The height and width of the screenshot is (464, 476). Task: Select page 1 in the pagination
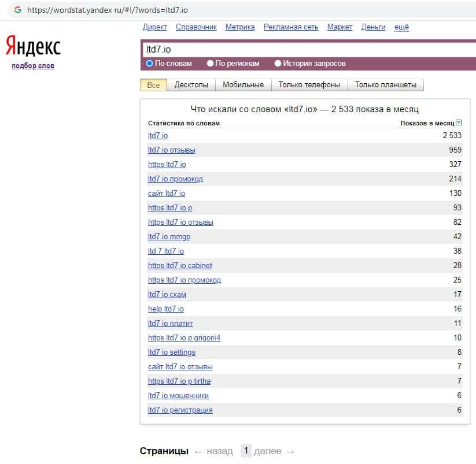tap(246, 451)
